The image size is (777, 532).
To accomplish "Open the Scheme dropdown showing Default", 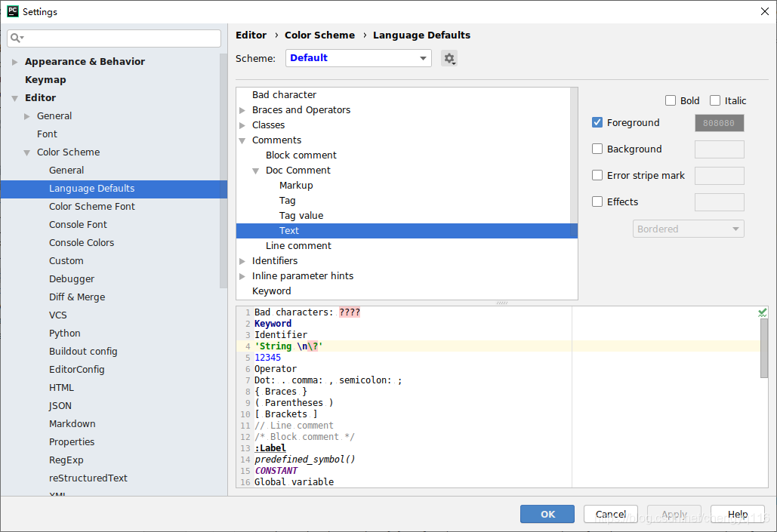I will coord(358,58).
